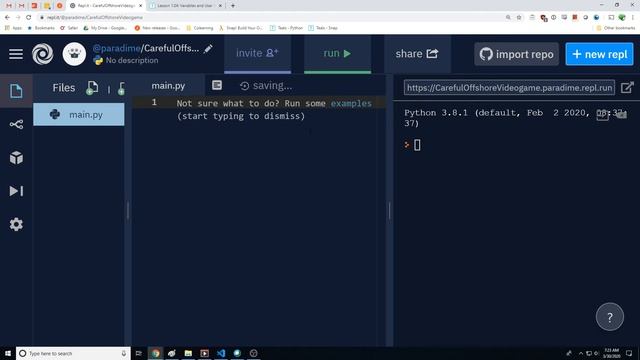
Task: Open File Explorer from taskbar
Action: coord(188,353)
